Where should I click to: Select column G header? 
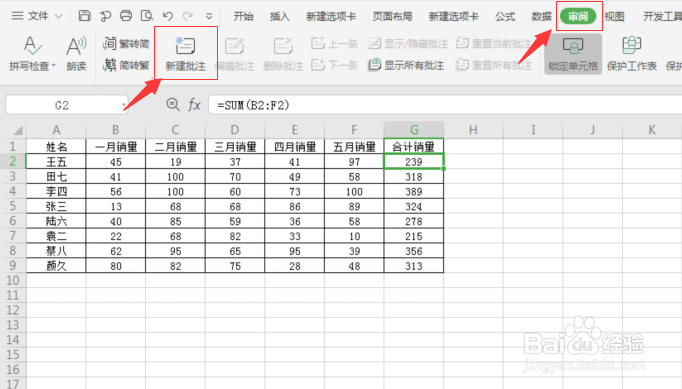click(414, 130)
